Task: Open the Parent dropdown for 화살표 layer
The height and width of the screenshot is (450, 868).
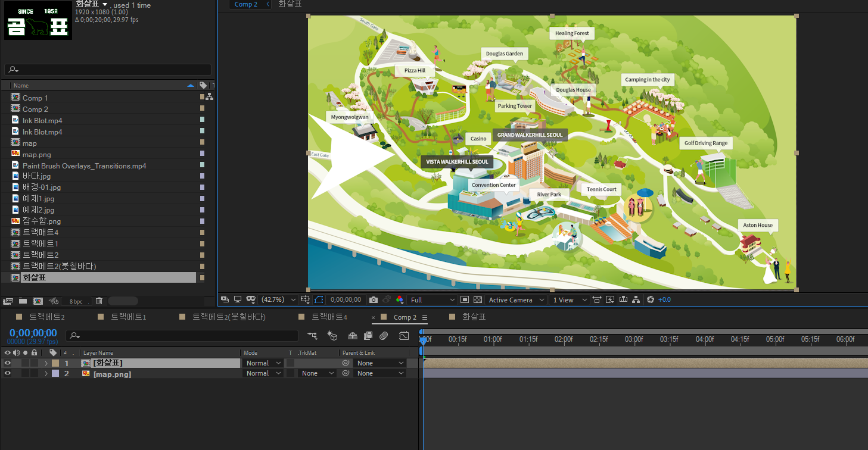Action: (x=380, y=363)
